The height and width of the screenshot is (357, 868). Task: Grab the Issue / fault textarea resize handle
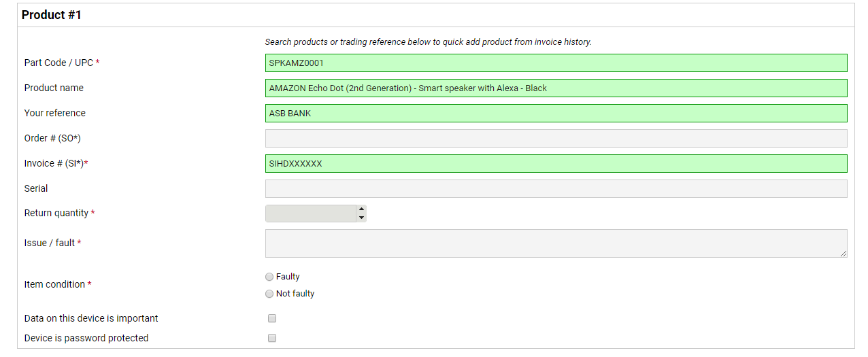844,254
